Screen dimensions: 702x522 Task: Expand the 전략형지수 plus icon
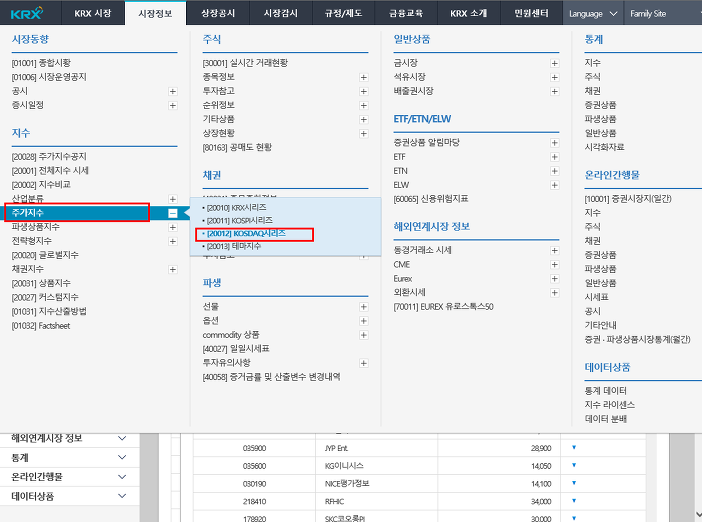coord(172,241)
